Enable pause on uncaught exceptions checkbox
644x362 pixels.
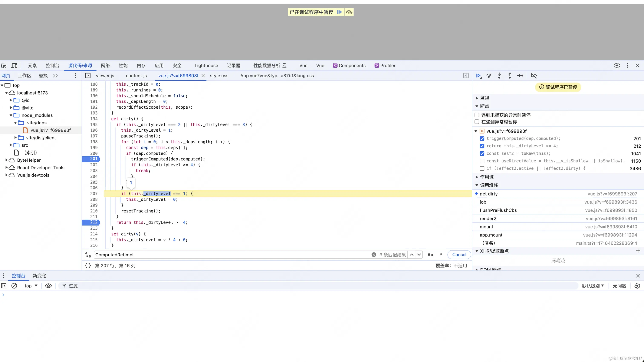[477, 115]
